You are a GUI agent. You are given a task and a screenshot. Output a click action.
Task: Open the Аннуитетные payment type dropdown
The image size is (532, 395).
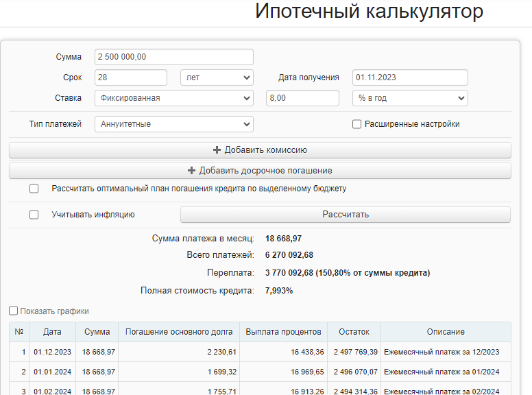coord(173,124)
